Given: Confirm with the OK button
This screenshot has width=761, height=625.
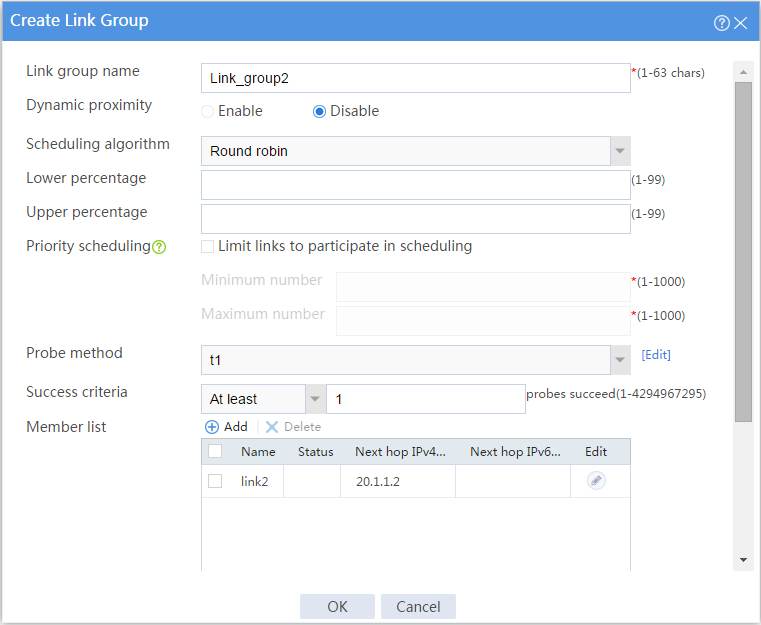Looking at the screenshot, I should (x=337, y=607).
